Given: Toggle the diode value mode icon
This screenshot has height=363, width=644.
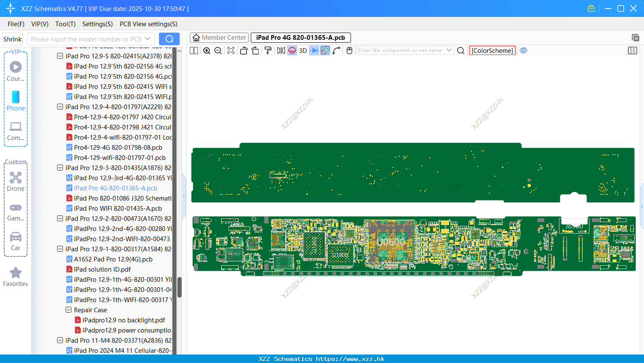Looking at the screenshot, I should point(314,50).
